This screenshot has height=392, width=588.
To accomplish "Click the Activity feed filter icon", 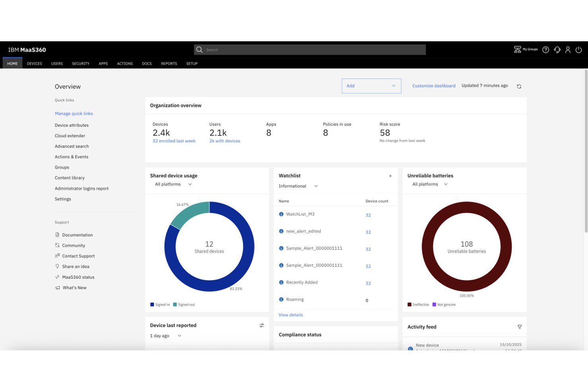I will pyautogui.click(x=520, y=327).
